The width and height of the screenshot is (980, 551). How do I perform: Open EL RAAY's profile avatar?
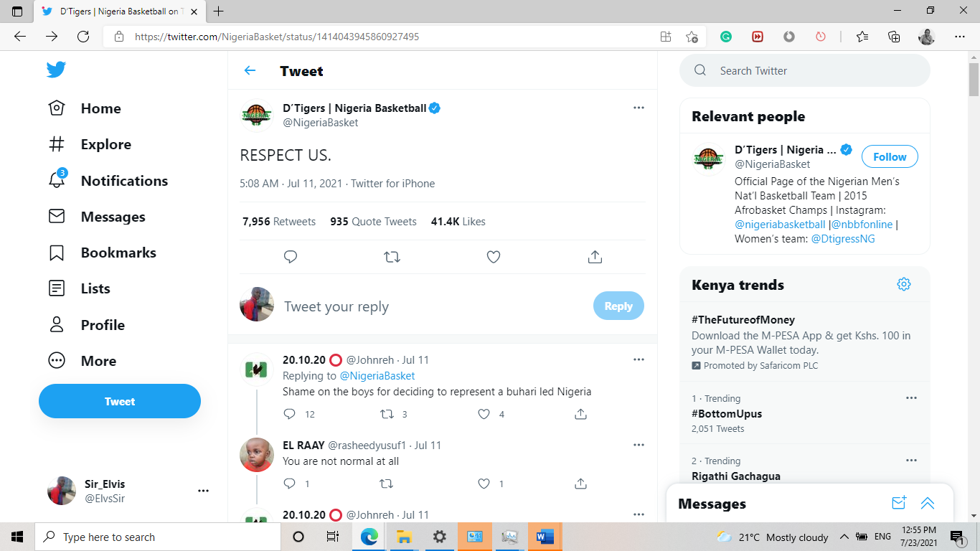(x=256, y=455)
